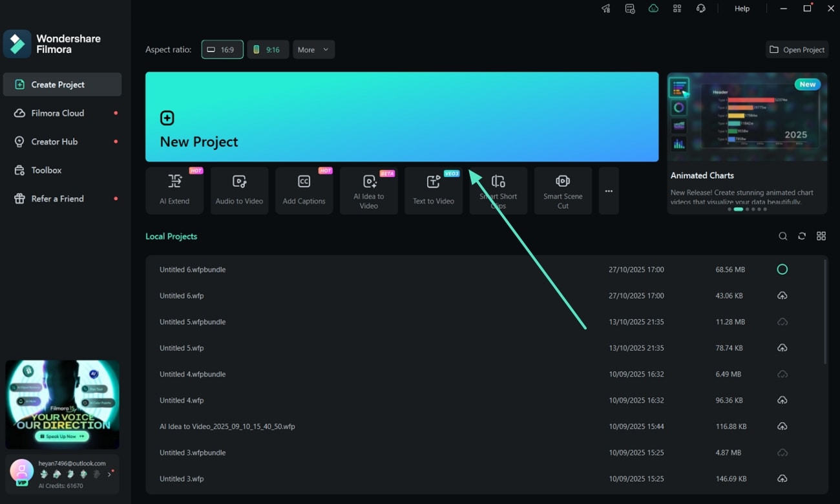Image resolution: width=840 pixels, height=504 pixels.
Task: Click the cloud icon for Untitled 3.wfpbundle
Action: pos(782,453)
